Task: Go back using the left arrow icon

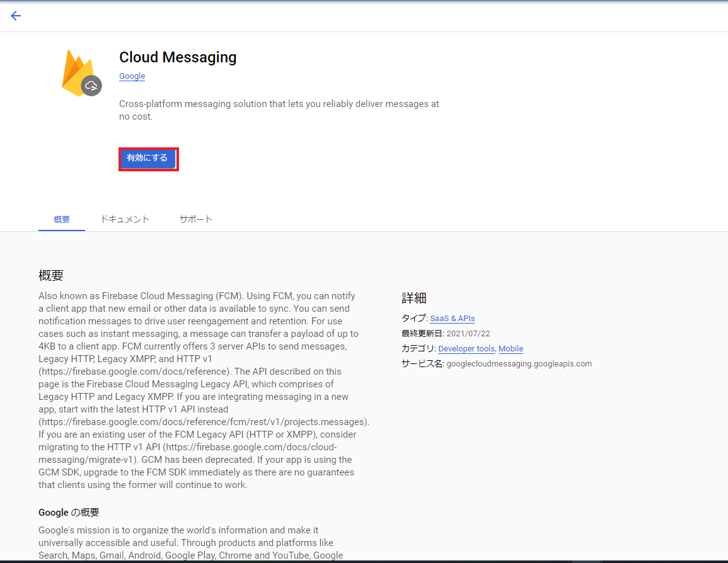Action: pyautogui.click(x=16, y=16)
